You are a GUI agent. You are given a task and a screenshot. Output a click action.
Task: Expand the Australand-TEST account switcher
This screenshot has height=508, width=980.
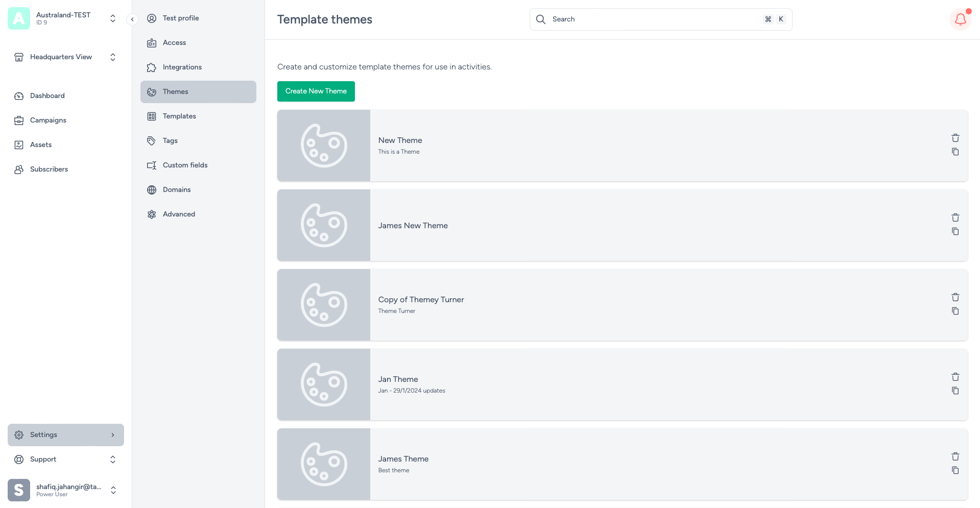point(113,19)
